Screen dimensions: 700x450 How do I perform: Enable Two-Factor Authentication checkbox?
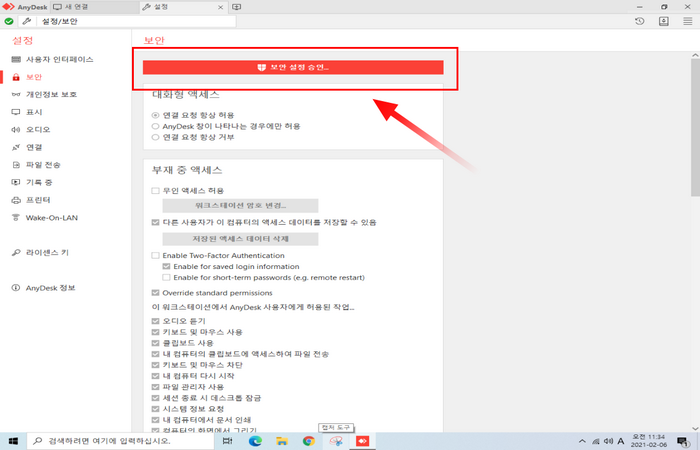tap(155, 255)
